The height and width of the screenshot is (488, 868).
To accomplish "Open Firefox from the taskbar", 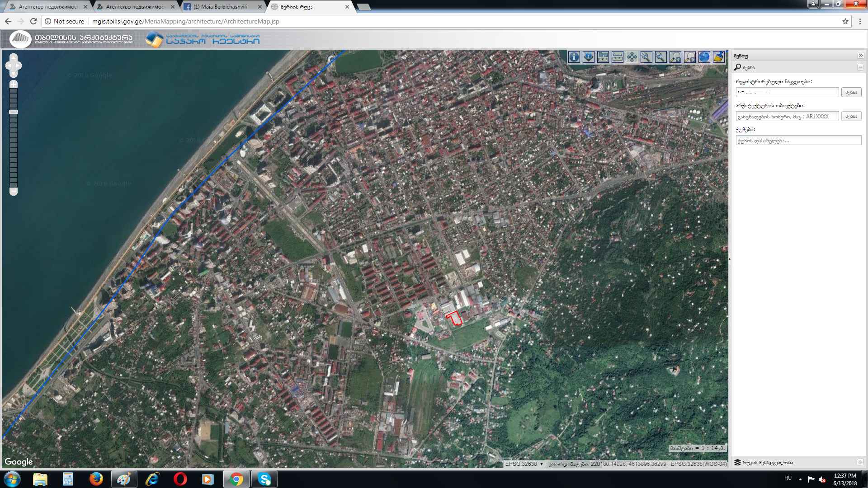I will tap(96, 479).
